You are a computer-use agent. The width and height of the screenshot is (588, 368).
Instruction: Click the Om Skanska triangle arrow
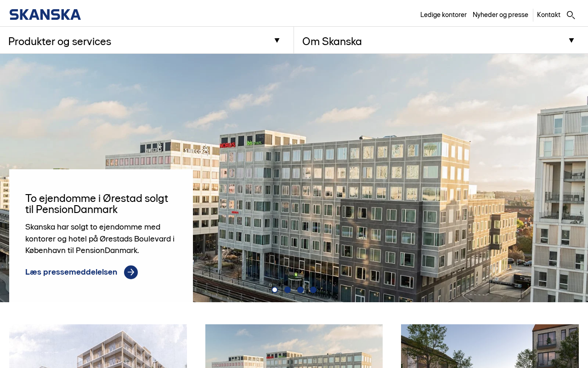coord(571,40)
